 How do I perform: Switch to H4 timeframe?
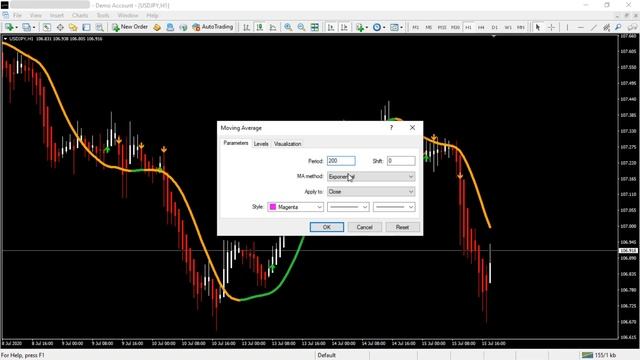(481, 27)
